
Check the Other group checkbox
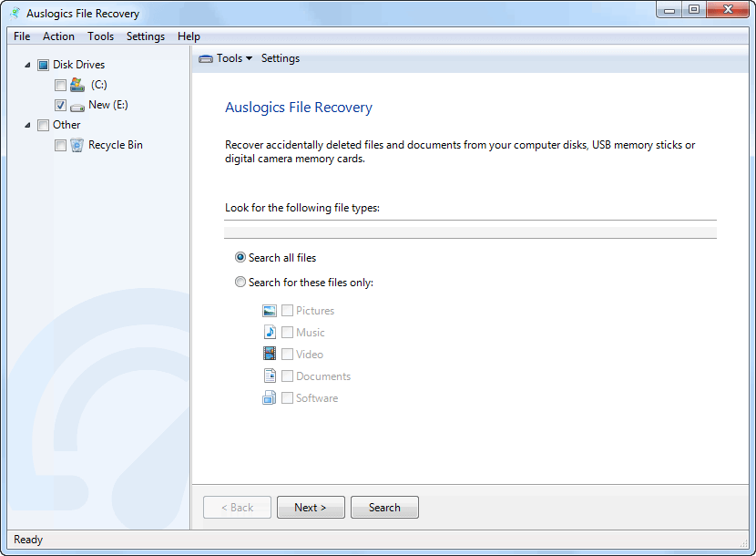click(x=44, y=126)
